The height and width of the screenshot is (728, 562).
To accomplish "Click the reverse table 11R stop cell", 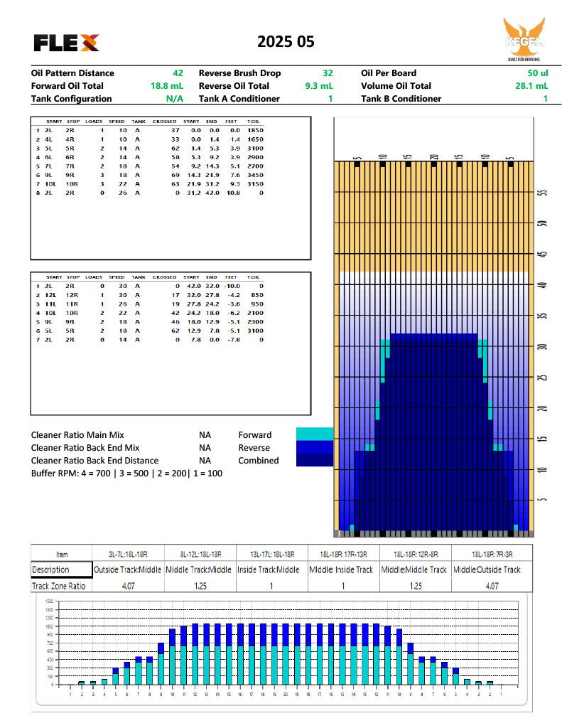I will pos(72,304).
